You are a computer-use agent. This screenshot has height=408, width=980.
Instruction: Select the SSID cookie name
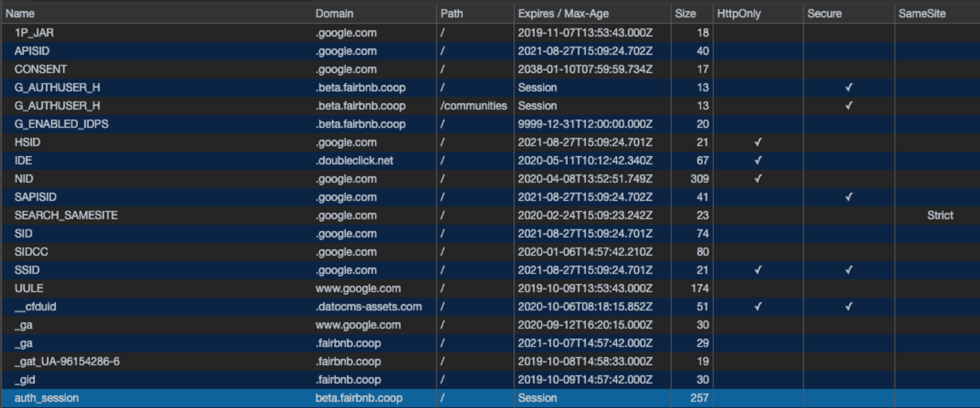27,270
